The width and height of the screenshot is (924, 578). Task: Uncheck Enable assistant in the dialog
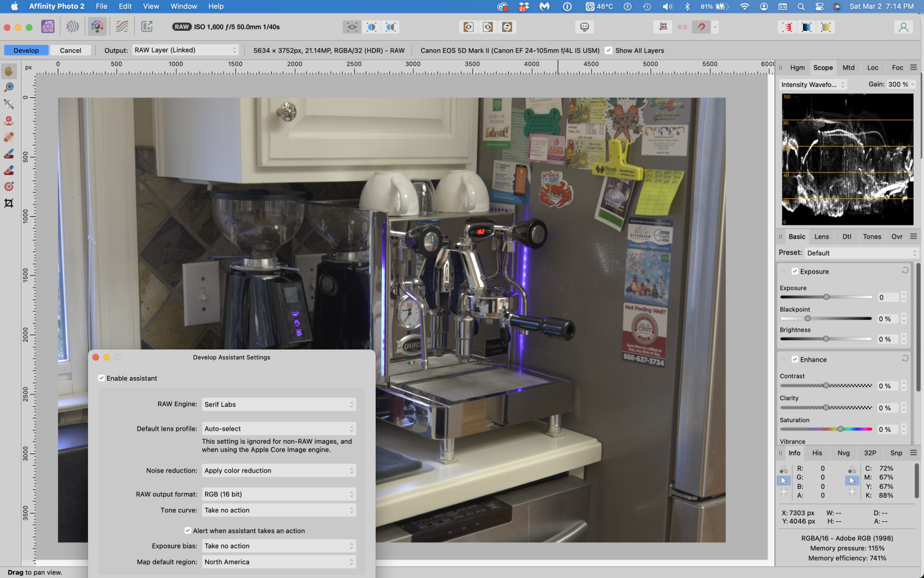[102, 378]
